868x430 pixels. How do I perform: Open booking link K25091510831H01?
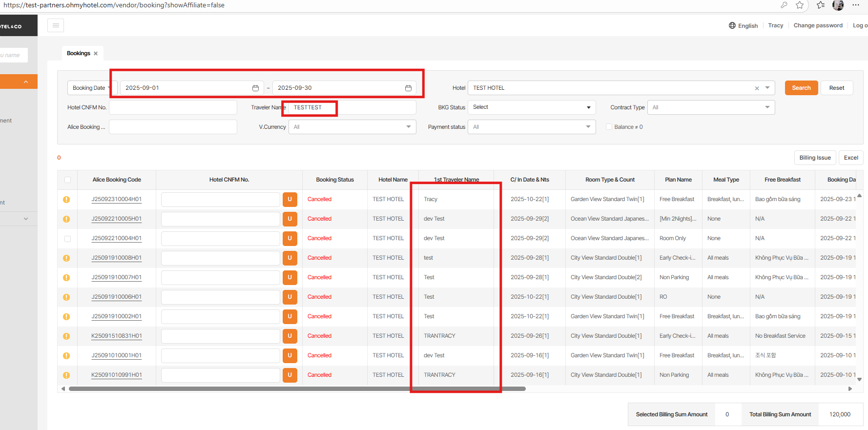coord(117,336)
